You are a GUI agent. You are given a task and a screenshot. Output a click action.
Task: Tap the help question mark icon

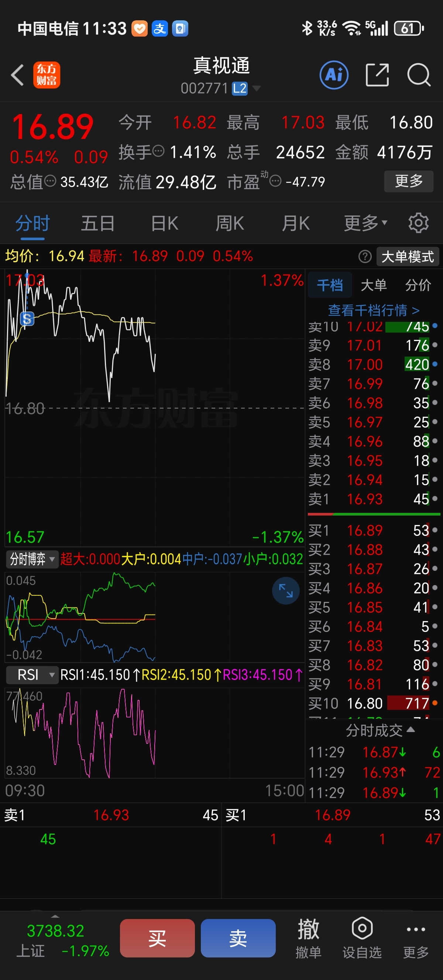pos(365,256)
